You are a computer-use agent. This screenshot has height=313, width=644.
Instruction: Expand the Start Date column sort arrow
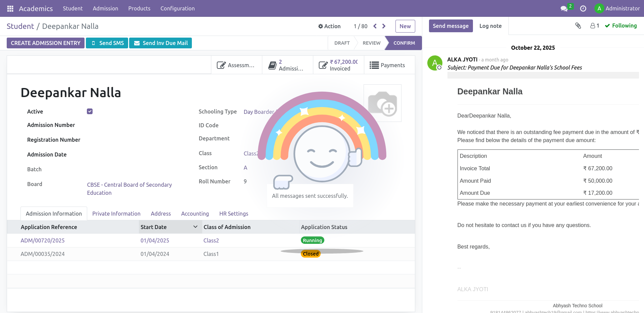tap(195, 227)
